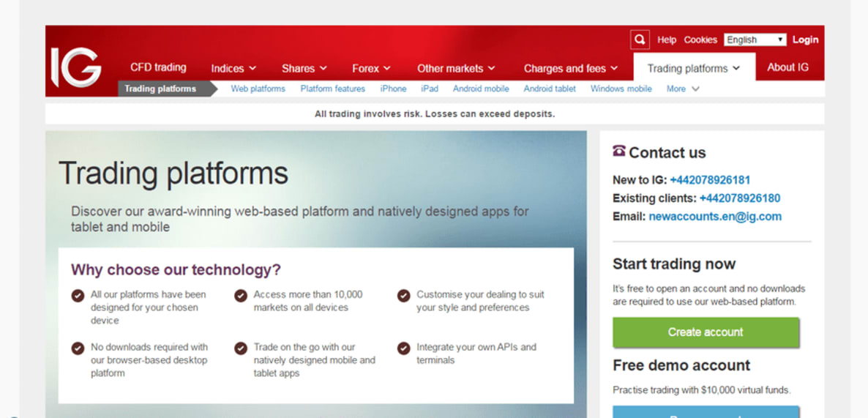Expand the Charges and fees menu
Image resolution: width=868 pixels, height=418 pixels.
point(571,69)
